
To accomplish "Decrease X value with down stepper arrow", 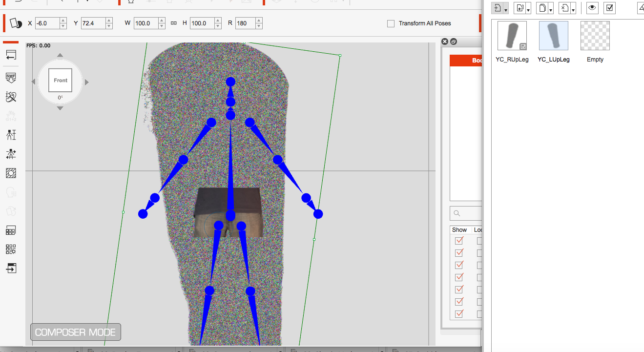I will click(x=63, y=26).
